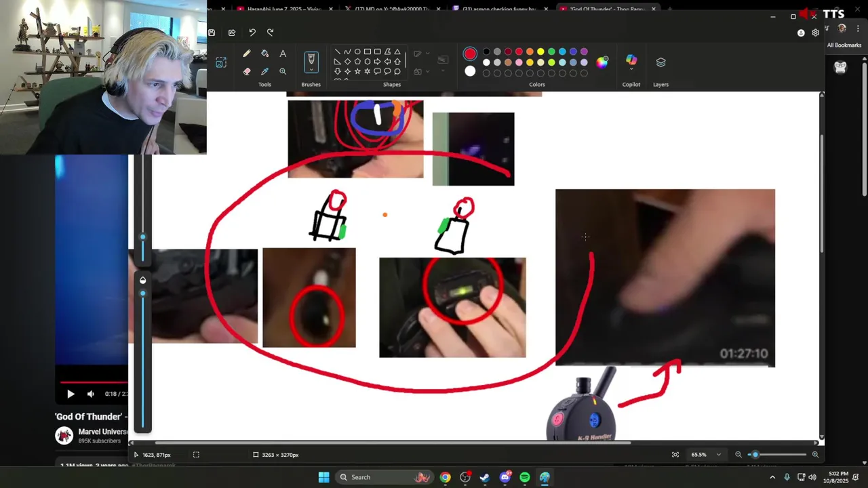Toggle microphone icon in system tray
This screenshot has width=868, height=488.
point(787,477)
